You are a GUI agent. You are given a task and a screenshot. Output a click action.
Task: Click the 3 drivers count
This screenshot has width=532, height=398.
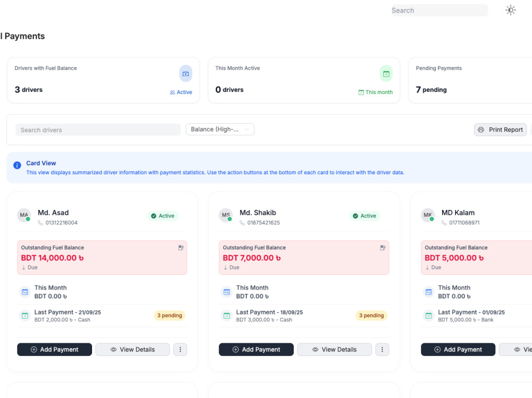(29, 89)
